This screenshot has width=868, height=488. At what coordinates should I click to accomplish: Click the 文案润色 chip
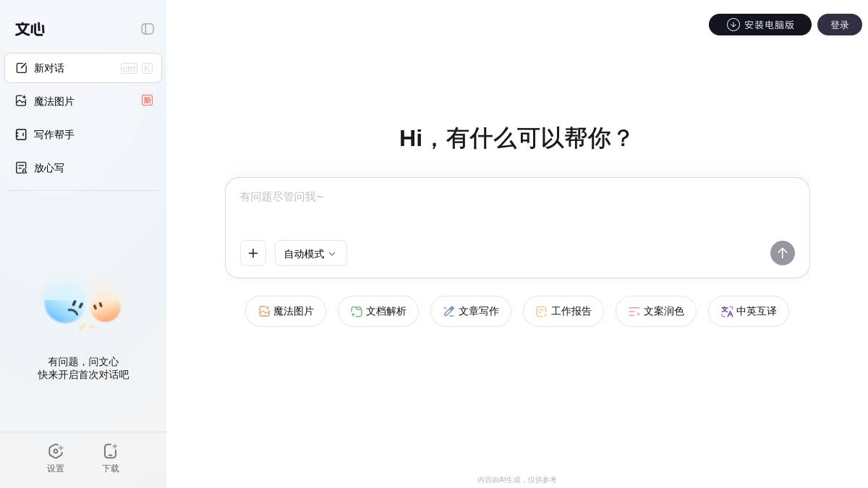(656, 311)
